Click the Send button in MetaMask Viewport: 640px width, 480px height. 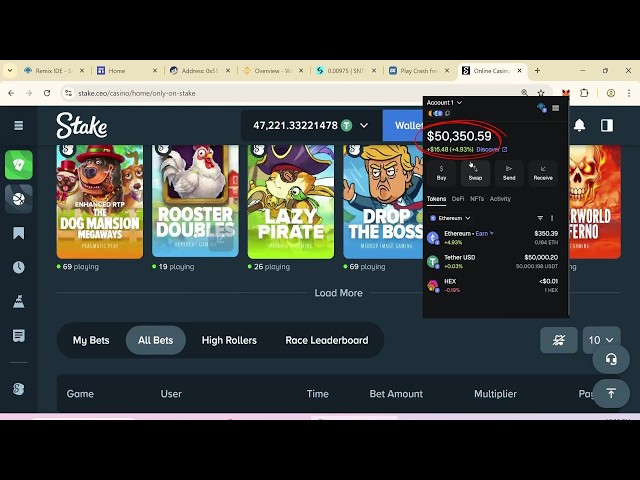coord(509,173)
